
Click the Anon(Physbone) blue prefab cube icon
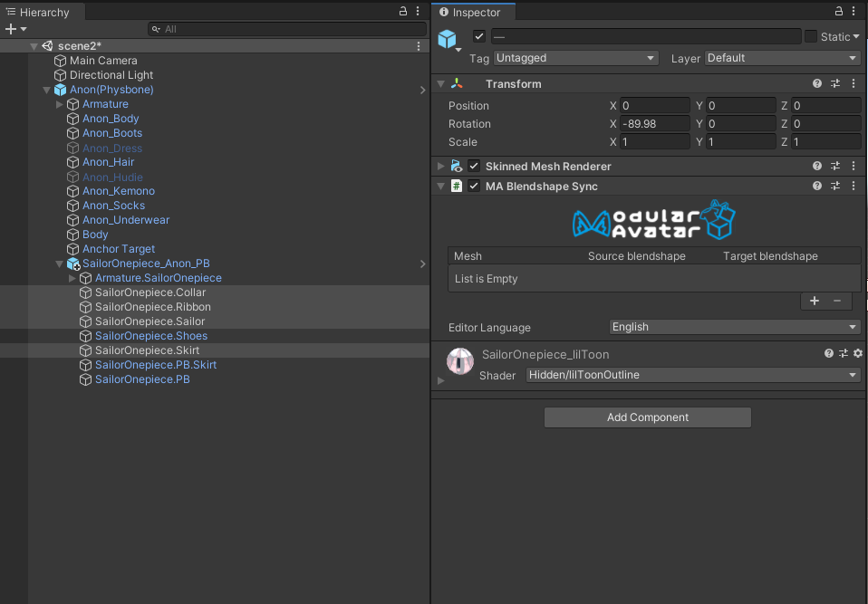click(60, 90)
